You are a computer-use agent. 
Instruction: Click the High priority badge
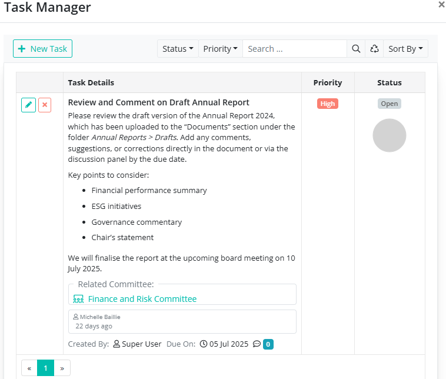click(327, 104)
